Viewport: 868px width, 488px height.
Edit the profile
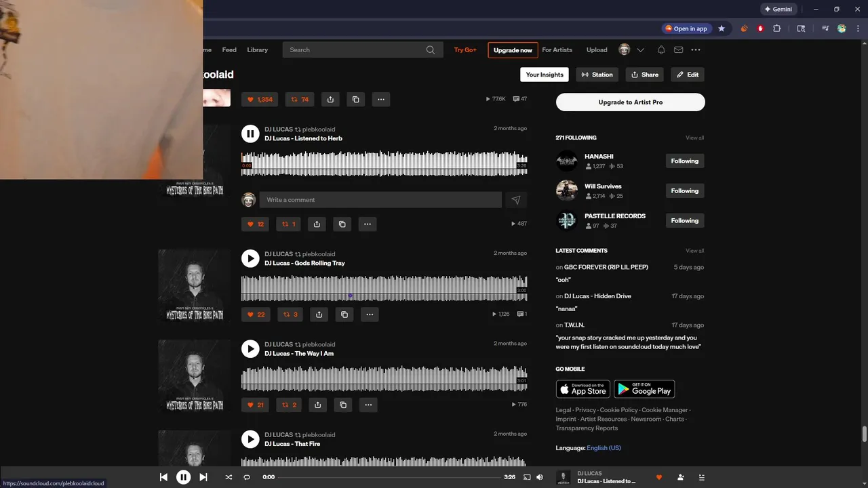pyautogui.click(x=688, y=75)
